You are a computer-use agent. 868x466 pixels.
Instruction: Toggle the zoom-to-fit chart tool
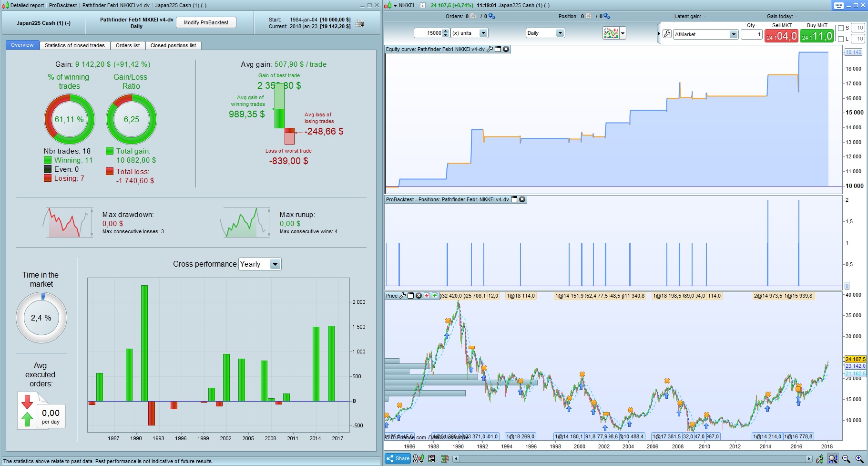pos(833,459)
